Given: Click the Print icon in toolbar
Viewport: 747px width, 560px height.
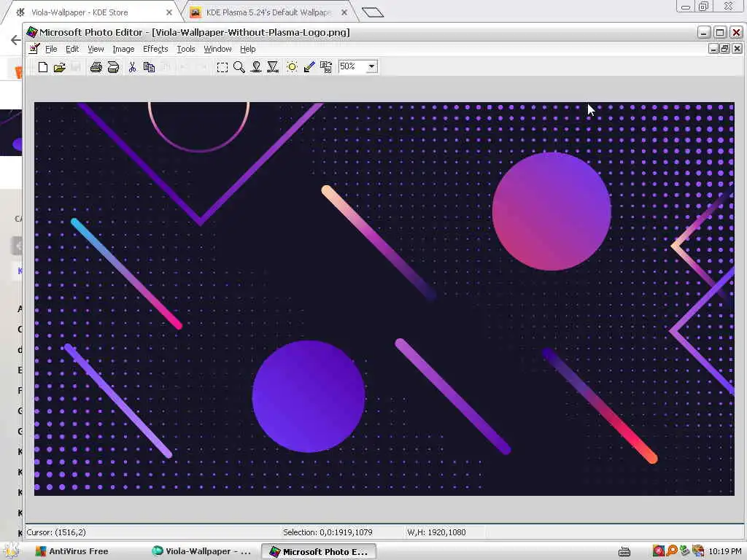Looking at the screenshot, I should tap(96, 67).
